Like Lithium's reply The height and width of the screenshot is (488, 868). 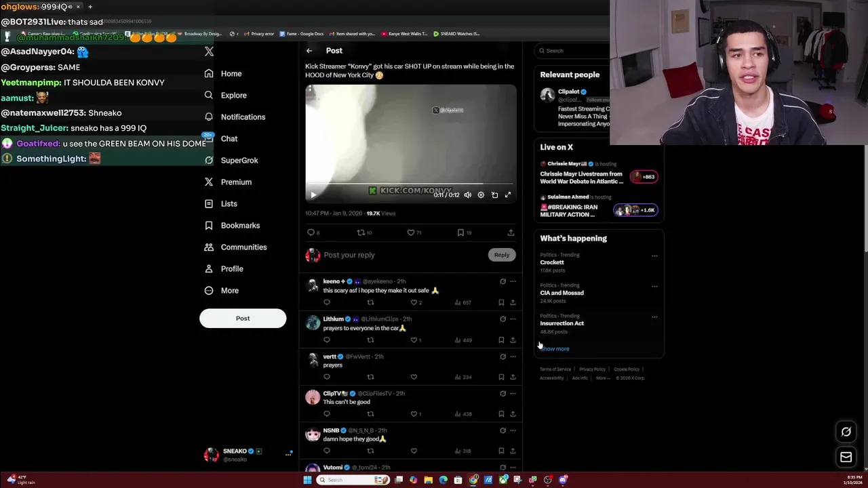pyautogui.click(x=414, y=340)
